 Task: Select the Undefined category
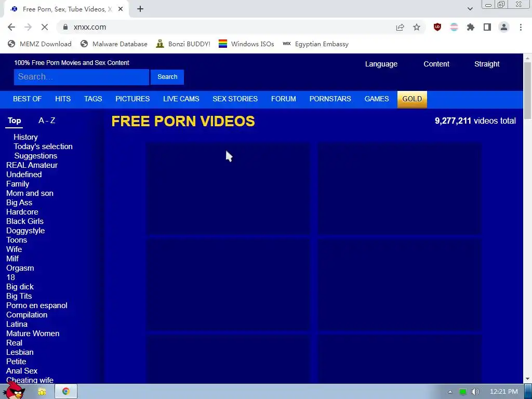click(24, 175)
